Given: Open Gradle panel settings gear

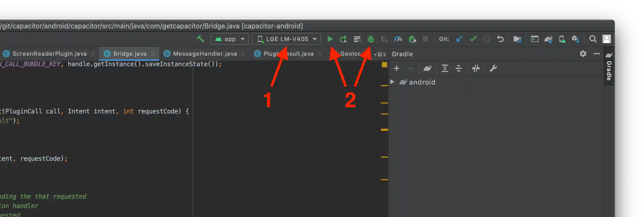Looking at the screenshot, I should click(583, 54).
